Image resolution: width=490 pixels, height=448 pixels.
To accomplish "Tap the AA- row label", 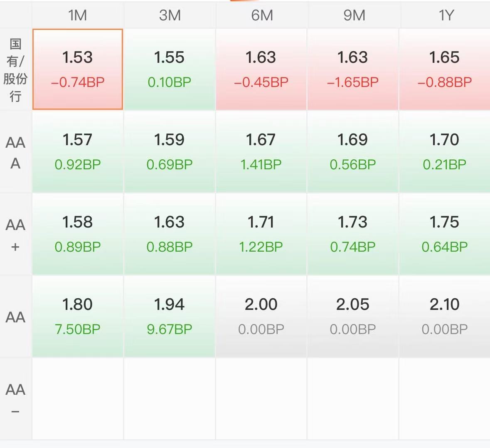I will pyautogui.click(x=16, y=399).
